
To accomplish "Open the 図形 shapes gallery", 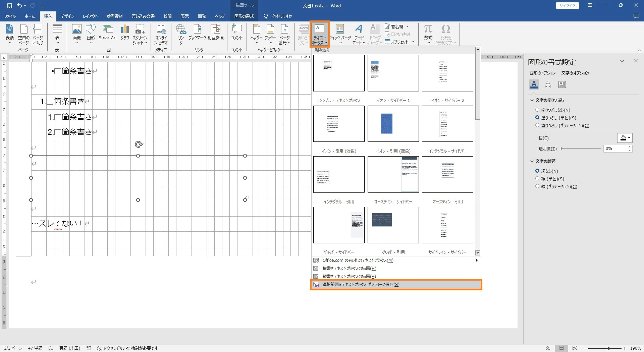I will click(91, 34).
